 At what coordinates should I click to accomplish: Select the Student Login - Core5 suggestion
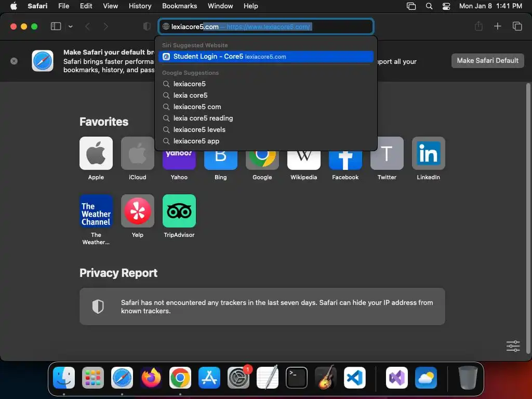tap(266, 57)
